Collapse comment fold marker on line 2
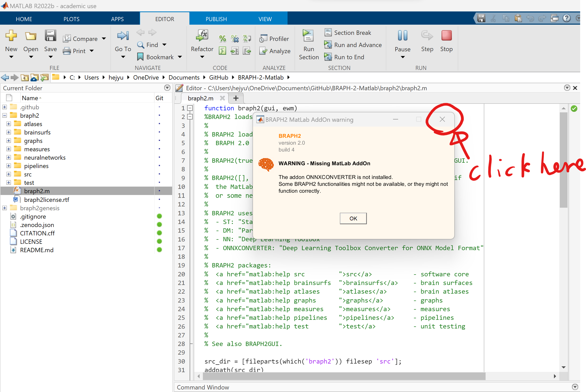Screen dimensions: 586x392 (190, 117)
